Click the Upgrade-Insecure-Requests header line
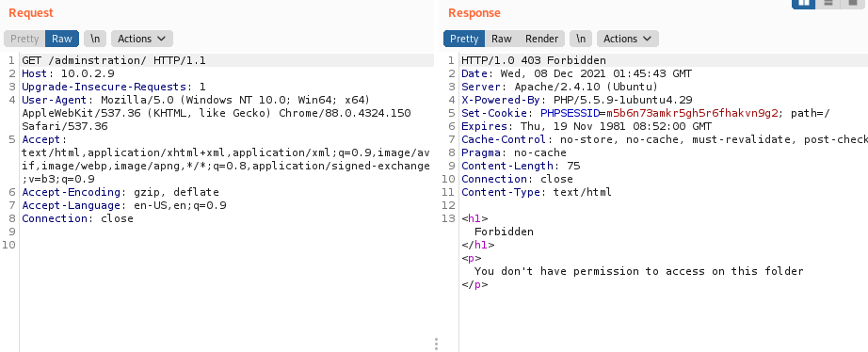Image resolution: width=868 pixels, height=352 pixels. coord(114,87)
